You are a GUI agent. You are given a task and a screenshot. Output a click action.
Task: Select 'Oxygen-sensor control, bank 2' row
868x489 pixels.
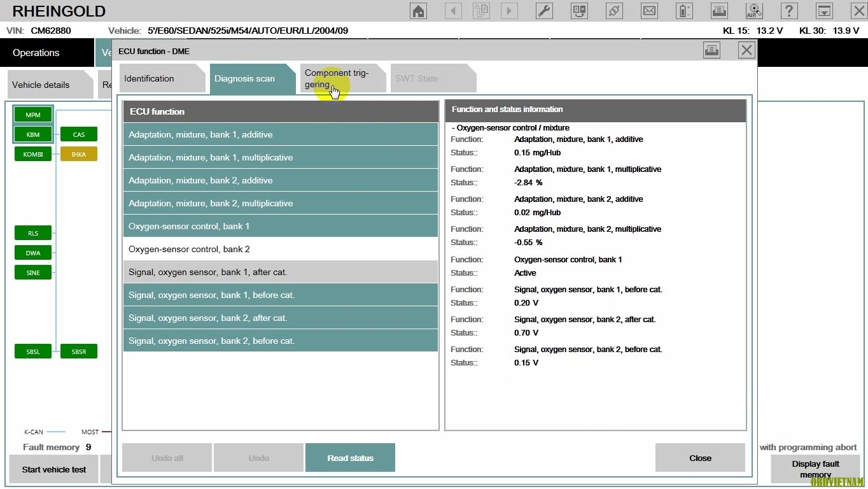pyautogui.click(x=281, y=249)
